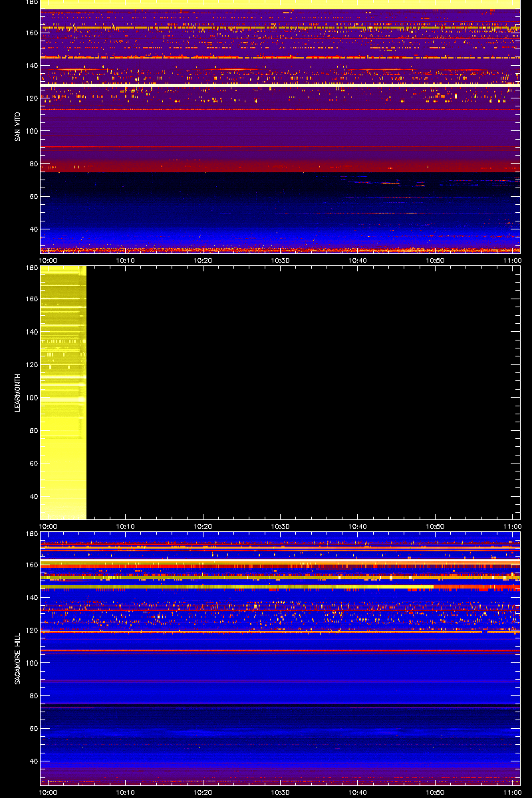Click the 10:40 tick under Learmonth
This screenshot has width=532, height=798.
pyautogui.click(x=358, y=526)
